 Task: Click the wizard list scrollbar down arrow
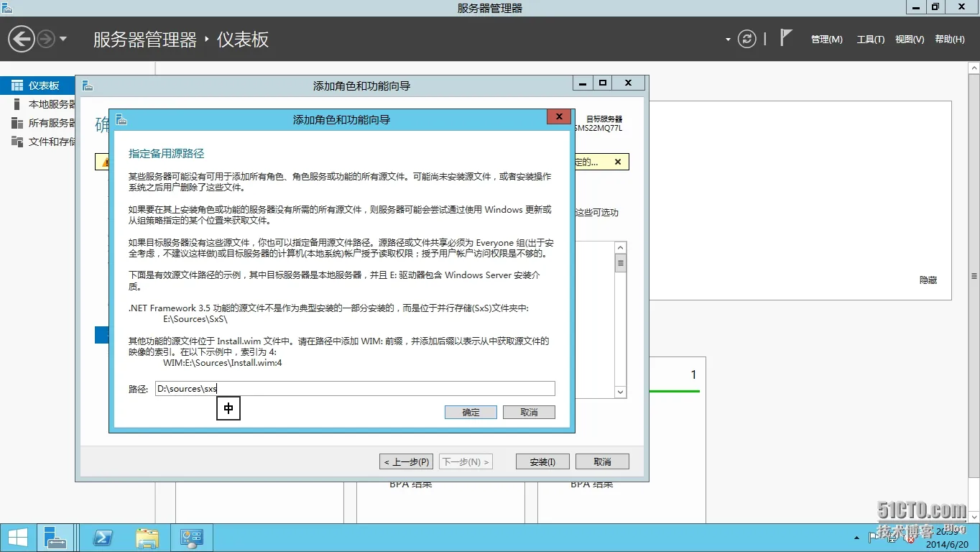coord(621,392)
